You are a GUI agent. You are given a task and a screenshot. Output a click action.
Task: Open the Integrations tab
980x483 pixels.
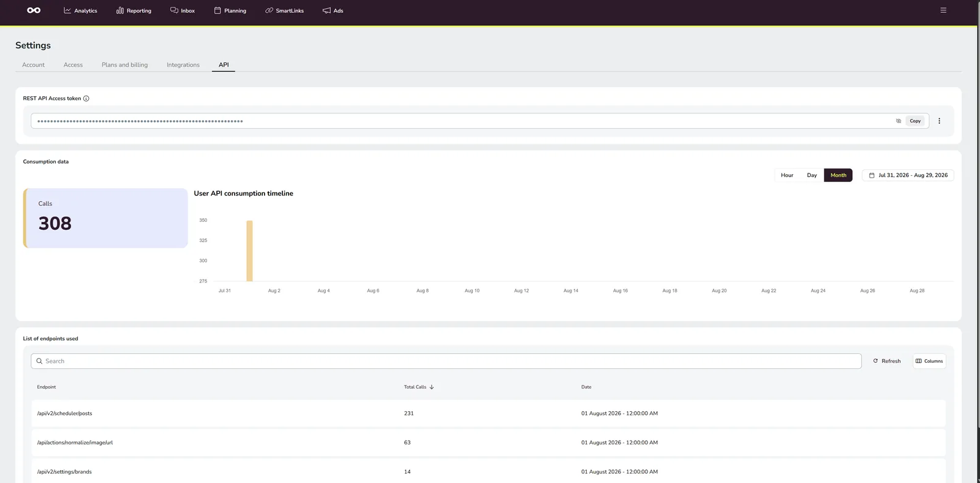point(183,65)
